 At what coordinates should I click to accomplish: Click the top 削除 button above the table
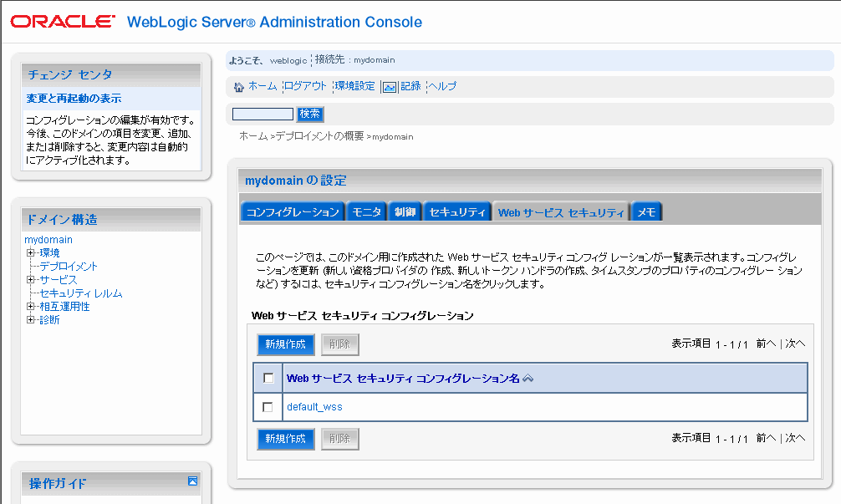pos(340,344)
